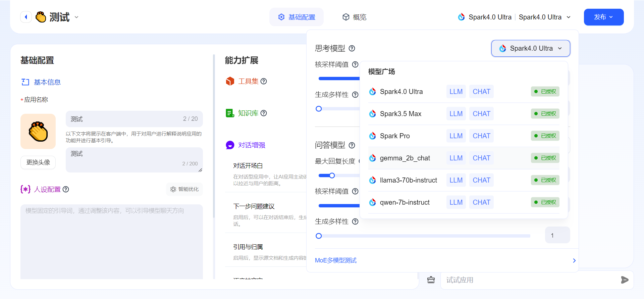This screenshot has height=299, width=644.
Task: Open first 核采样阈值 help icon
Action: point(355,64)
